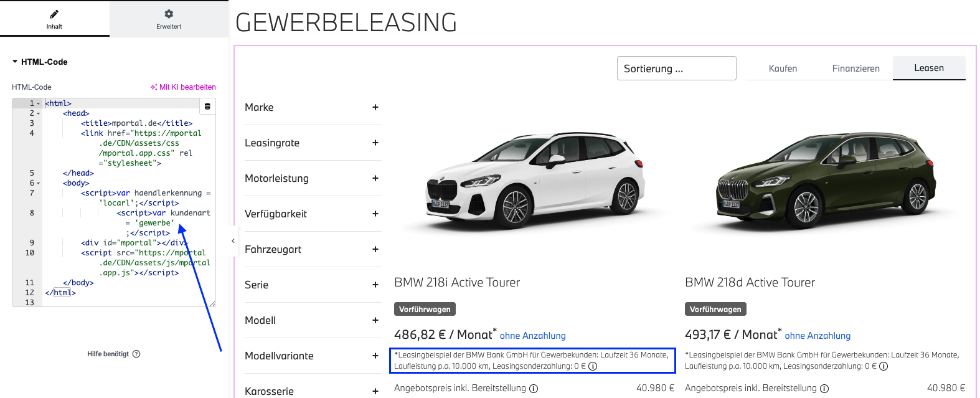Image resolution: width=980 pixels, height=398 pixels.
Task: Click Mit KI bearbeiten link
Action: 183,87
